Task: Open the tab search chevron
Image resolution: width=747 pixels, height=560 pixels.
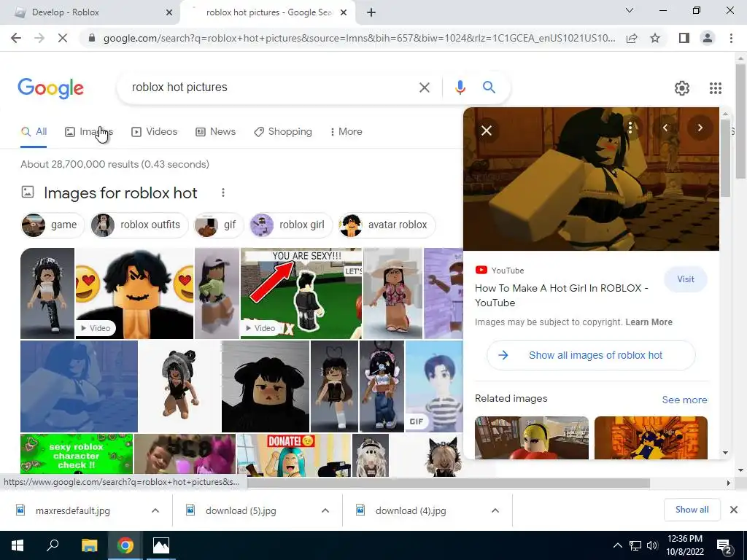Action: (630, 10)
